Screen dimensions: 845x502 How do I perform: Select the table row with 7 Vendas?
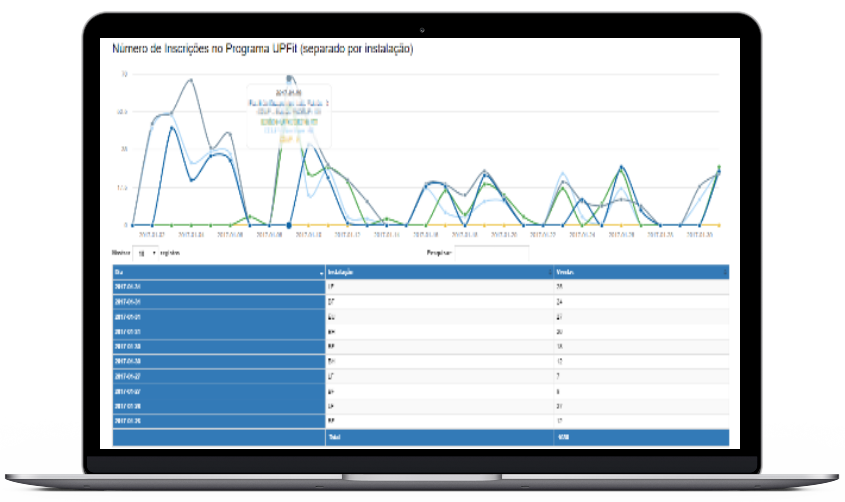click(x=420, y=376)
